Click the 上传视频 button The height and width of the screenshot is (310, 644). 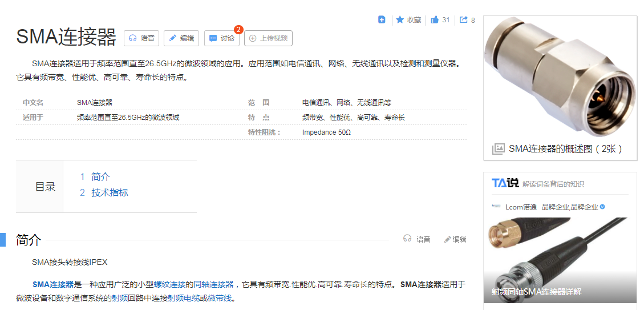click(268, 38)
